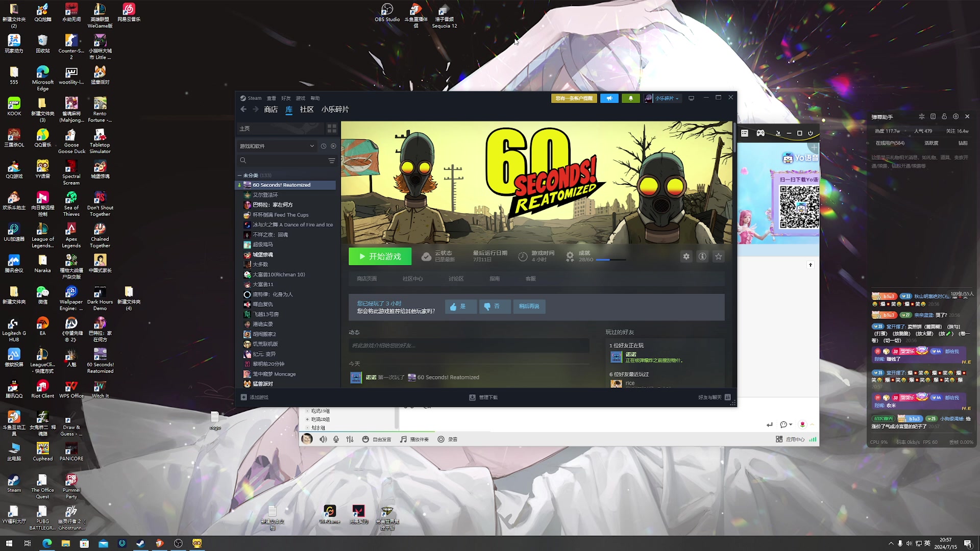Click the library filter options icon
980x551 pixels.
point(332,161)
